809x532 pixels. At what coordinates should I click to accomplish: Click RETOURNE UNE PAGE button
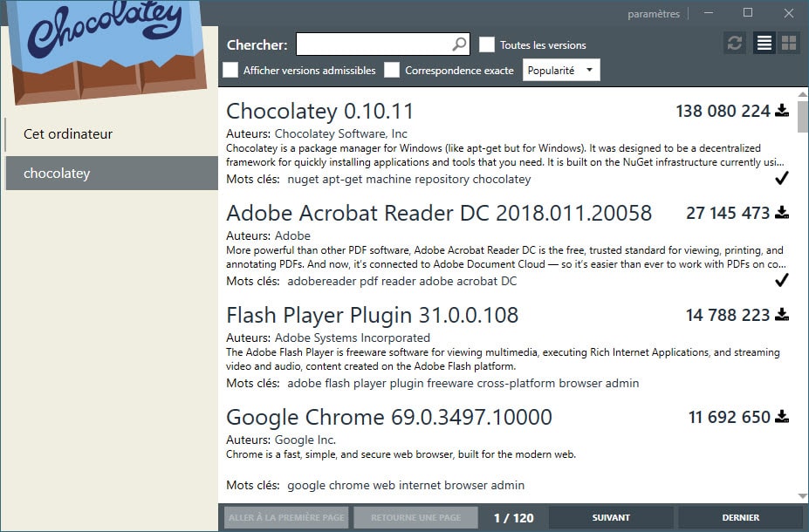416,517
